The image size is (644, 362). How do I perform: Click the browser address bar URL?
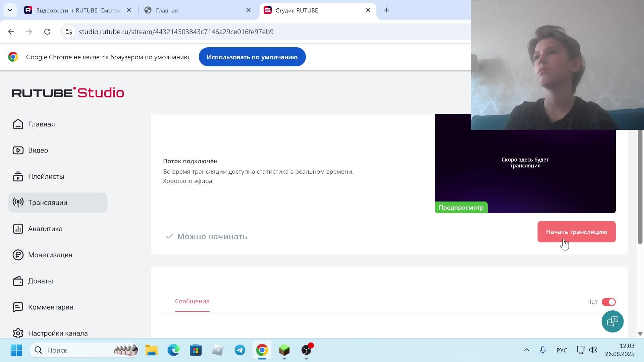(x=176, y=32)
